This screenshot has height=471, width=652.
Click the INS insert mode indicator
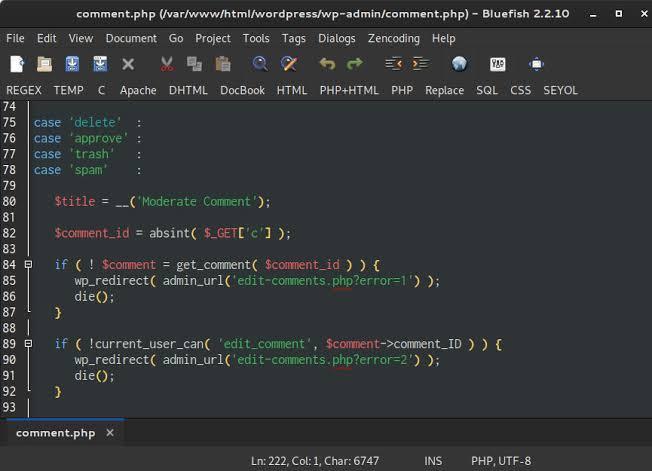tap(433, 461)
